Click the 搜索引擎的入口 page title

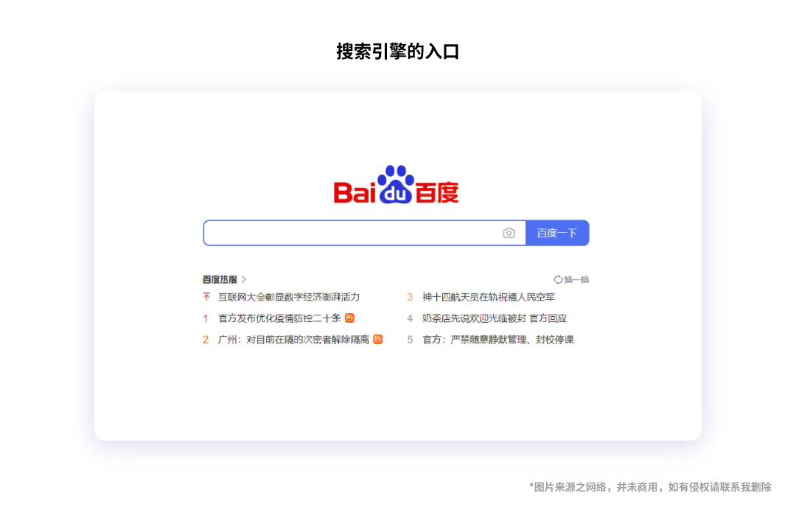(398, 52)
